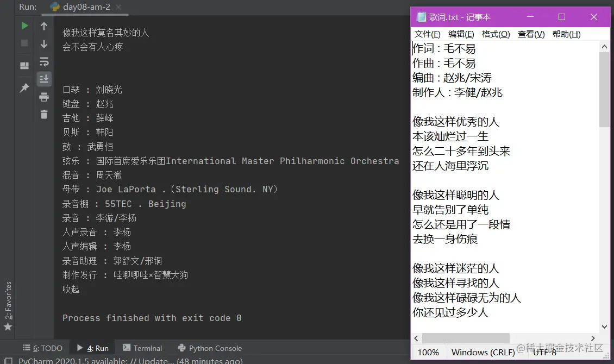Screen dimensions: 614x364
Task: Click the 100% zoom status in Notepad
Action: click(x=428, y=352)
